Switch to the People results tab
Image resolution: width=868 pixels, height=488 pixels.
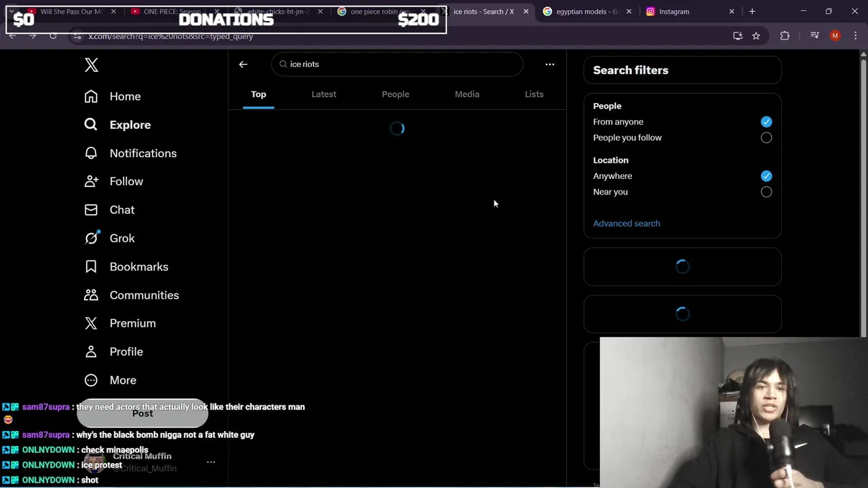pyautogui.click(x=395, y=94)
